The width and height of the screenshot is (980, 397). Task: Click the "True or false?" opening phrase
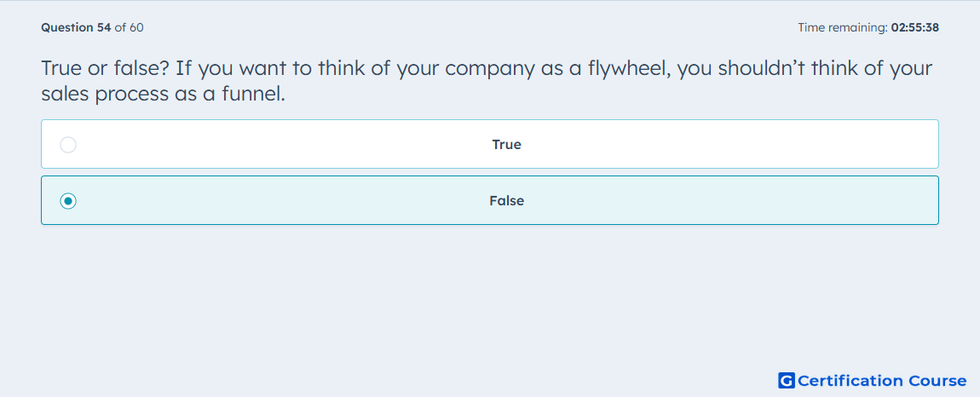(105, 68)
